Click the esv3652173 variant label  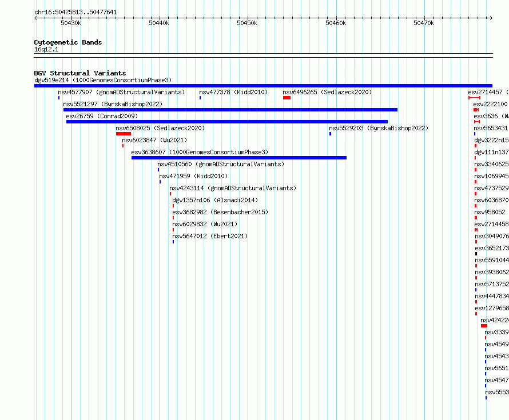492,248
